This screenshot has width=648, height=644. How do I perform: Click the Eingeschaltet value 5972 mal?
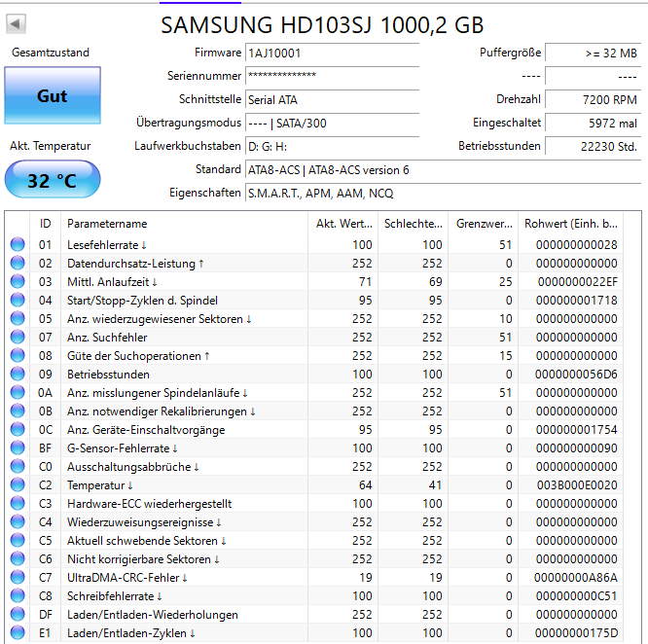click(594, 123)
